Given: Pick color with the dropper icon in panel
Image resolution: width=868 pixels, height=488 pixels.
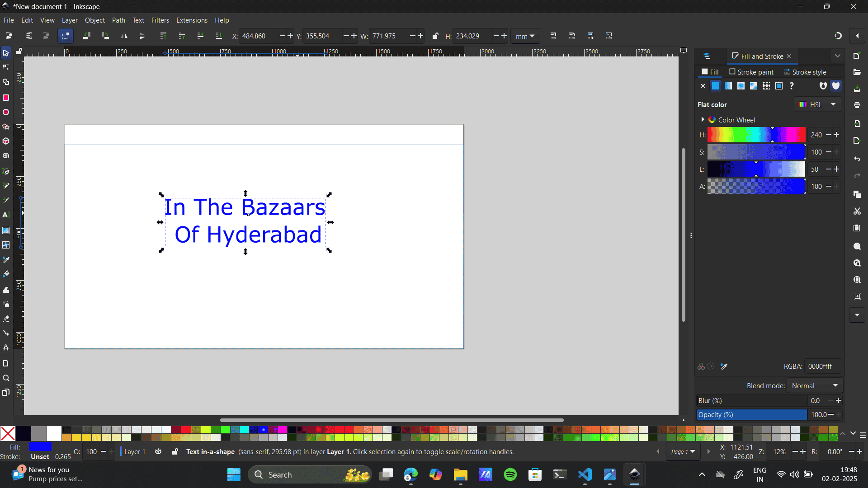Looking at the screenshot, I should point(724,366).
